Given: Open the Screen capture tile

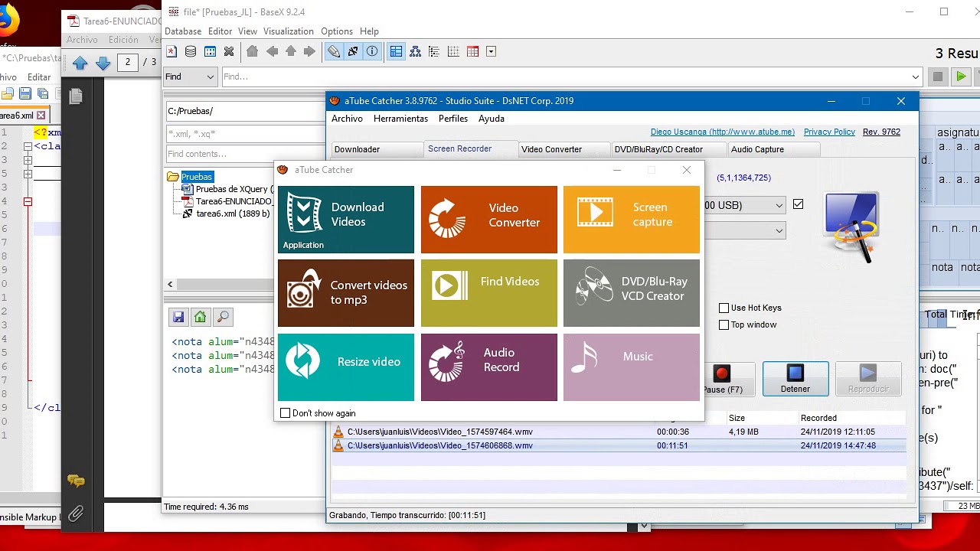Looking at the screenshot, I should (631, 220).
